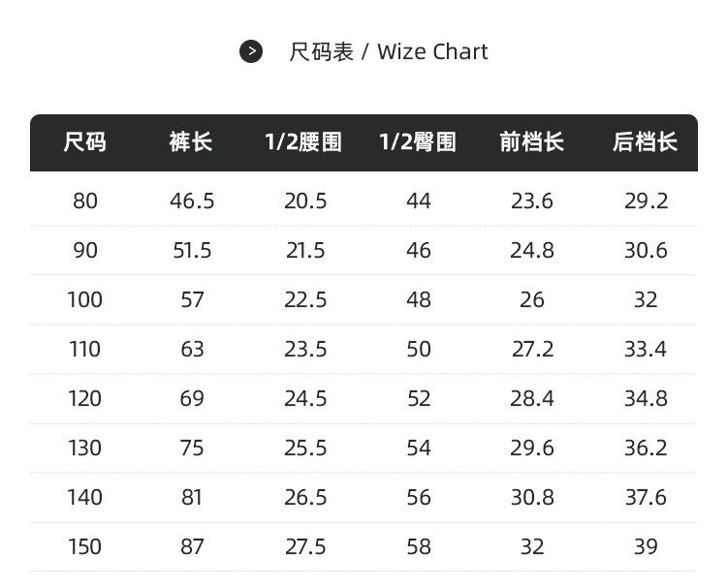
Task: Click half-hip value 58
Action: click(x=419, y=546)
